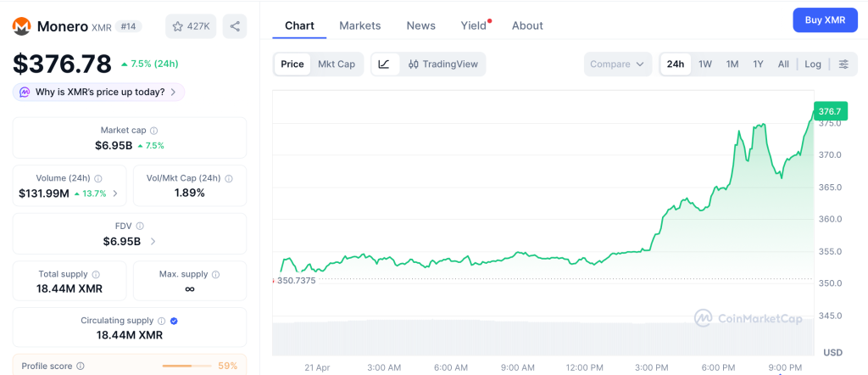Open the Compare dropdown
Viewport: 868px width, 375px height.
coord(618,64)
